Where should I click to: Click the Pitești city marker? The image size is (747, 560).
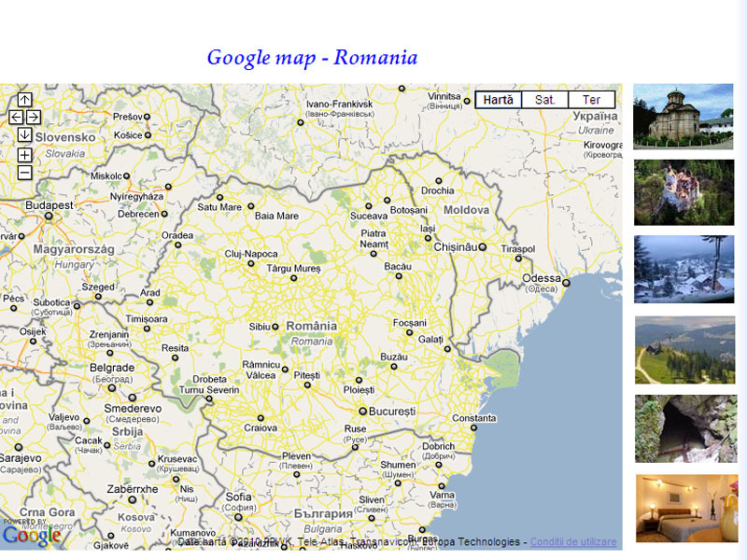click(307, 385)
